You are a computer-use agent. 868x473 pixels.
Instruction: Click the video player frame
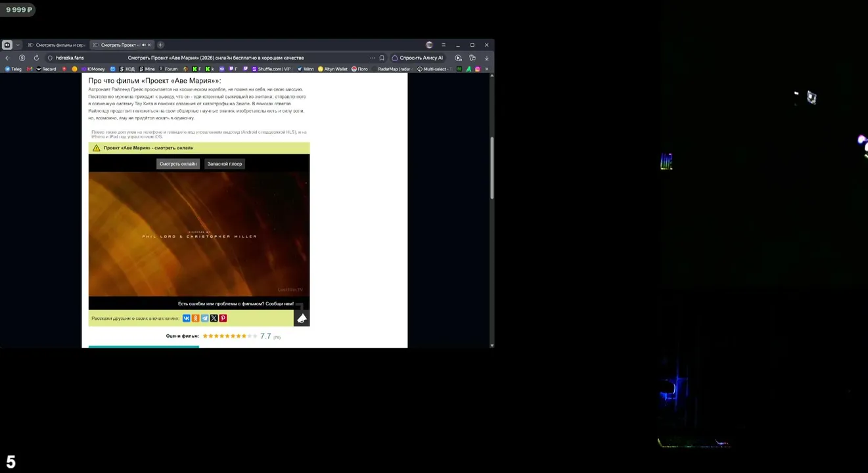[199, 235]
